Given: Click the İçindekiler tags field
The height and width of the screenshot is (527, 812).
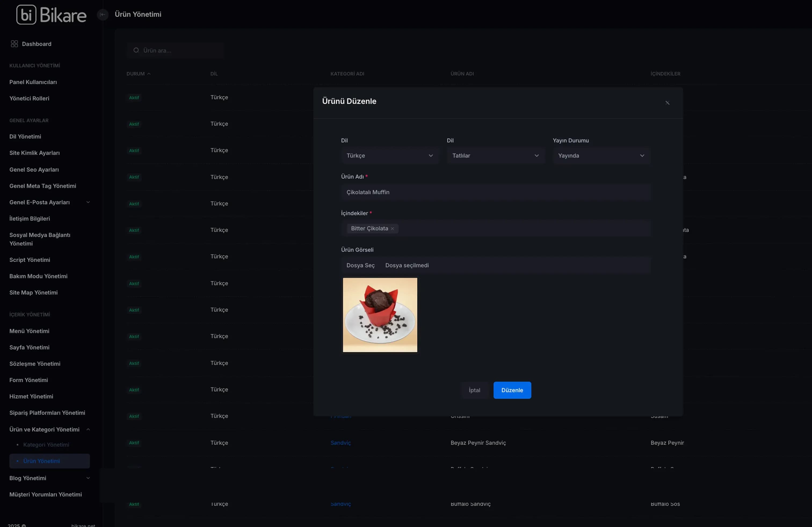Looking at the screenshot, I should click(495, 228).
